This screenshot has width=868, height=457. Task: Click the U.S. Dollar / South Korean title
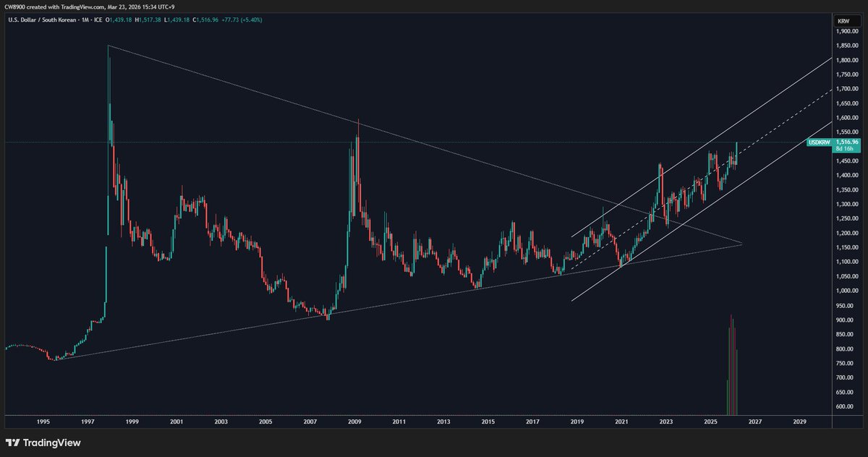[x=42, y=20]
